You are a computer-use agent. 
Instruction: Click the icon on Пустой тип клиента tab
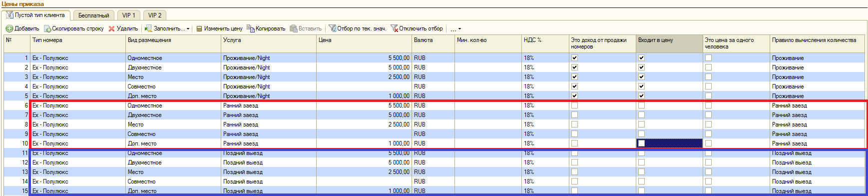click(x=10, y=15)
